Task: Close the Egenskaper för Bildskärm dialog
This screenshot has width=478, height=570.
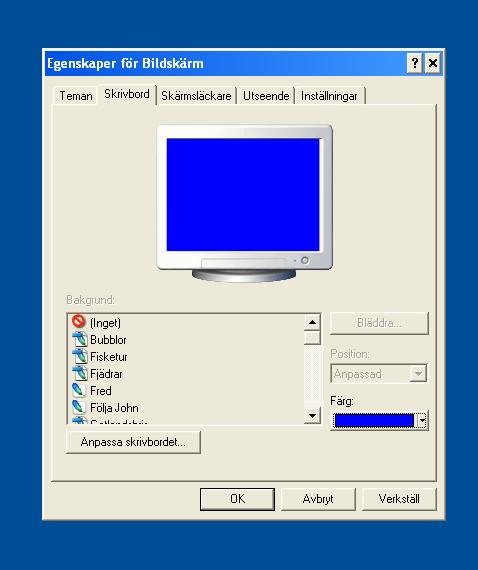Action: pyautogui.click(x=433, y=63)
